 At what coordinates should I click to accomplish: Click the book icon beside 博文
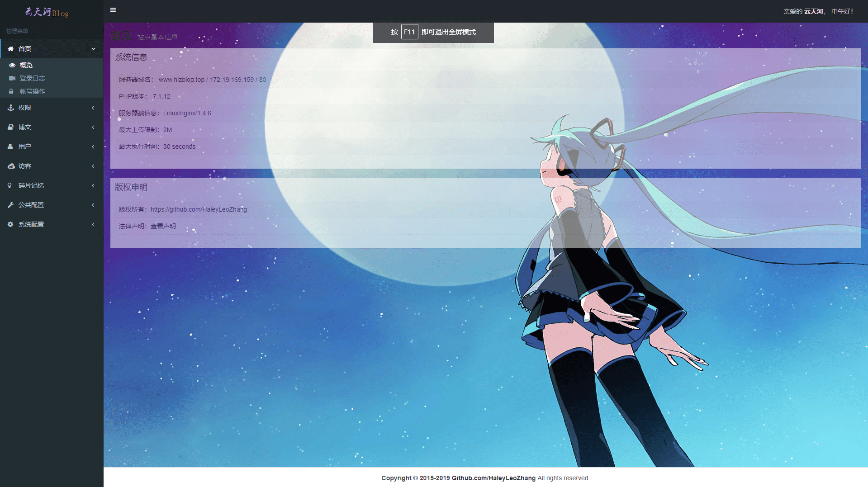10,127
